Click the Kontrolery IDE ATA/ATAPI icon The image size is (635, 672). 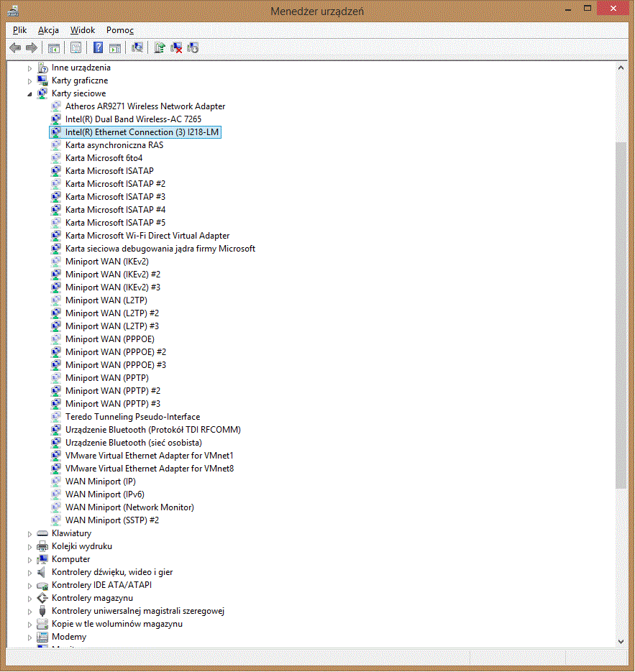point(42,585)
